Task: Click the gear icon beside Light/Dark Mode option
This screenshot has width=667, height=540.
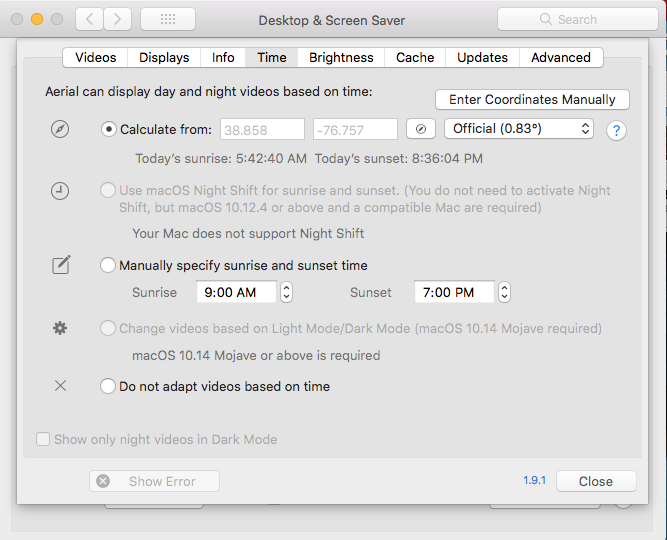Action: pyautogui.click(x=60, y=328)
